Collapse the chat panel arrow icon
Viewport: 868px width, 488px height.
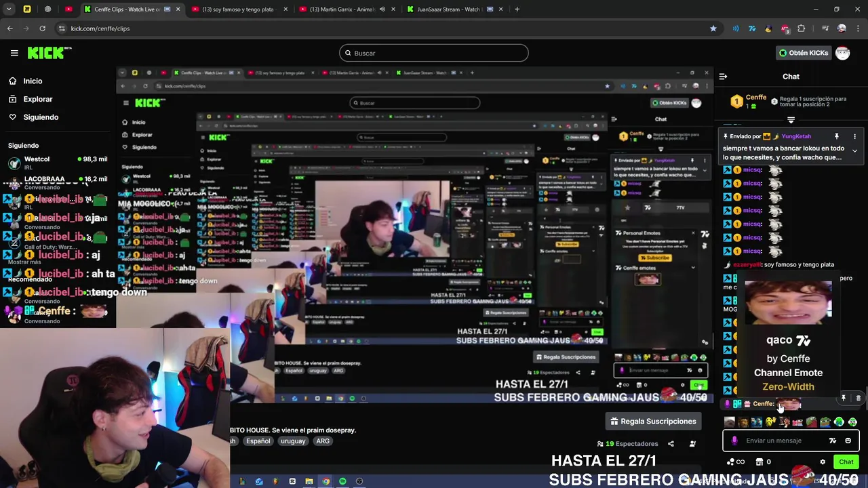[x=723, y=77]
